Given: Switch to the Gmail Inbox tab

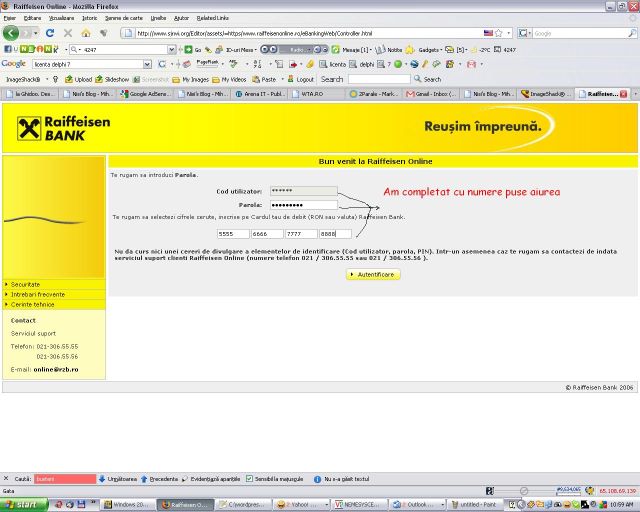Looking at the screenshot, I should pos(431,94).
